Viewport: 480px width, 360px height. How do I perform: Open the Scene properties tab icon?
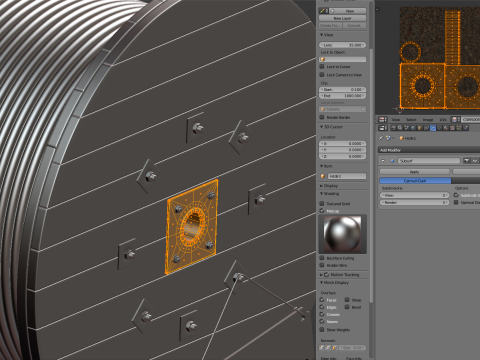pyautogui.click(x=407, y=128)
